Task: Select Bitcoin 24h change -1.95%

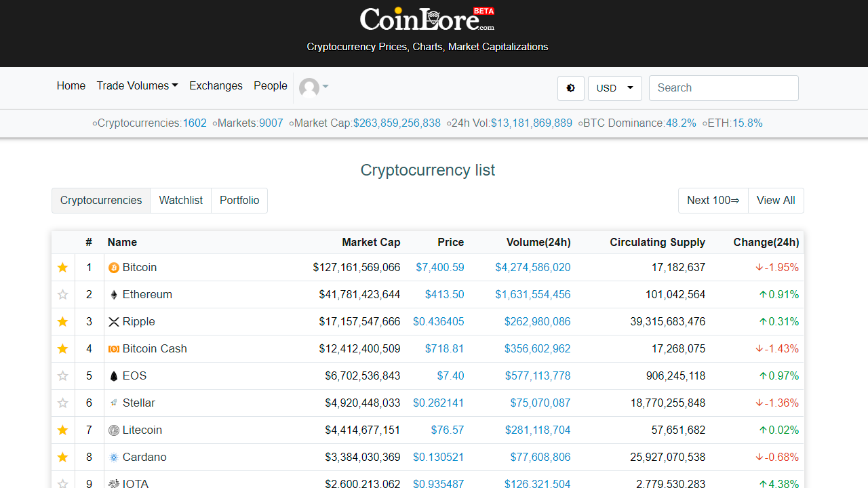Action: coord(777,268)
